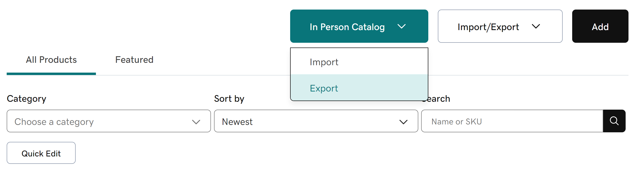
Task: Switch to the All Products tab
Action: pos(51,60)
